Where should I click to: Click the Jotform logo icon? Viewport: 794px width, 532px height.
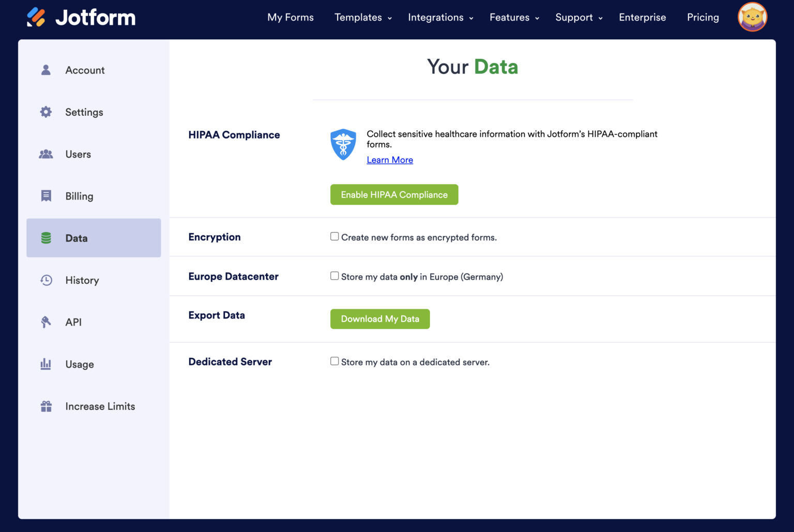coord(36,17)
